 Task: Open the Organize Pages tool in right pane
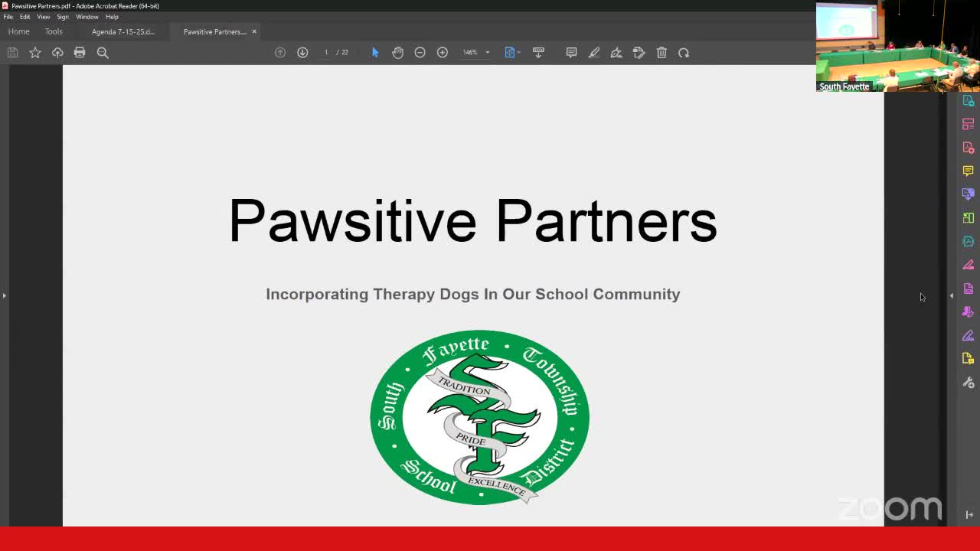point(968,124)
